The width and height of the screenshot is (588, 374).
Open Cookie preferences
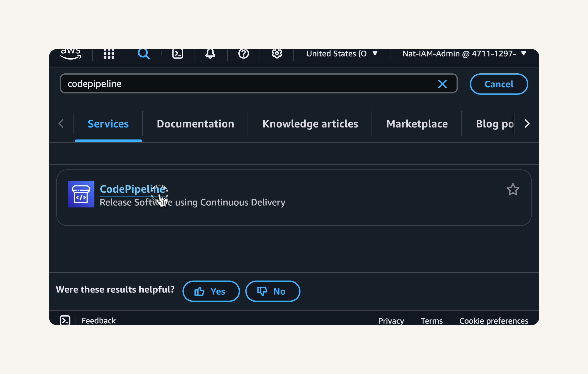(494, 321)
